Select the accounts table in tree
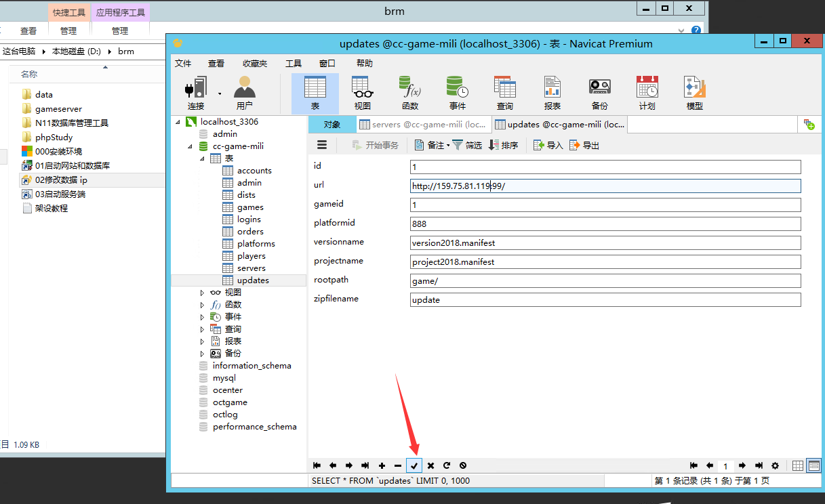 point(254,171)
